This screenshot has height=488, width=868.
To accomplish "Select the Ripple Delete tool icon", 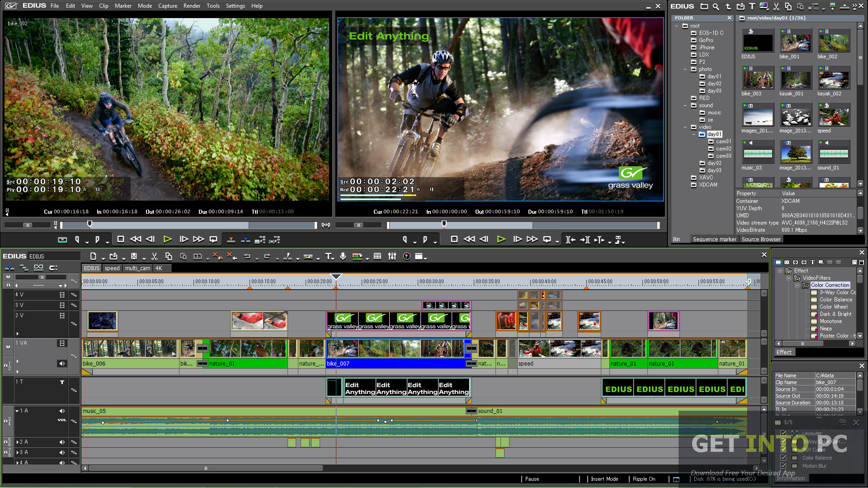I will point(230,256).
